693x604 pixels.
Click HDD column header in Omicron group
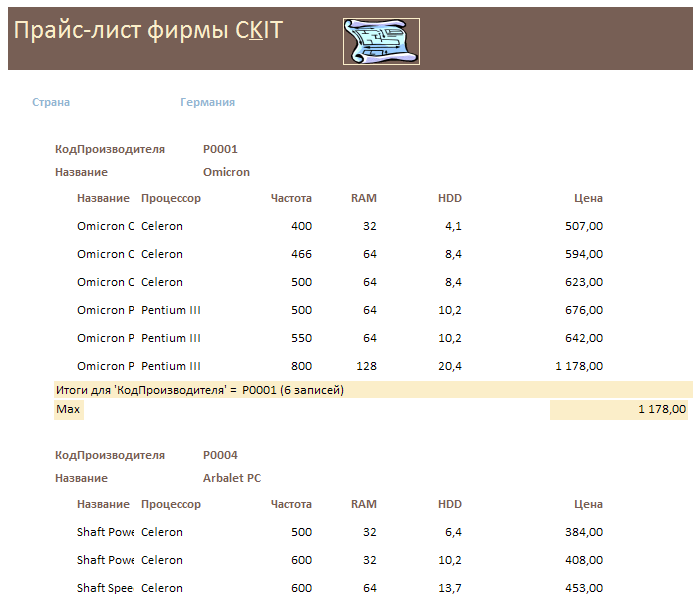[450, 198]
